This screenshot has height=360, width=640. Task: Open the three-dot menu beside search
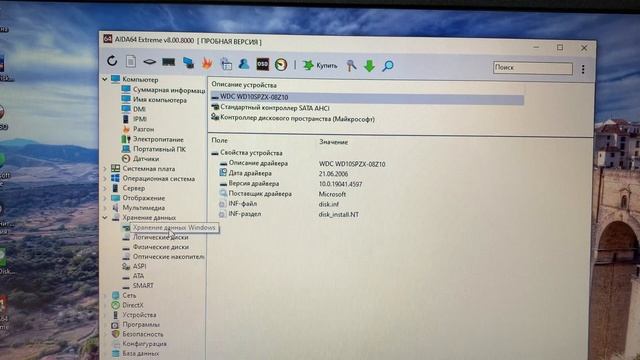point(583,69)
